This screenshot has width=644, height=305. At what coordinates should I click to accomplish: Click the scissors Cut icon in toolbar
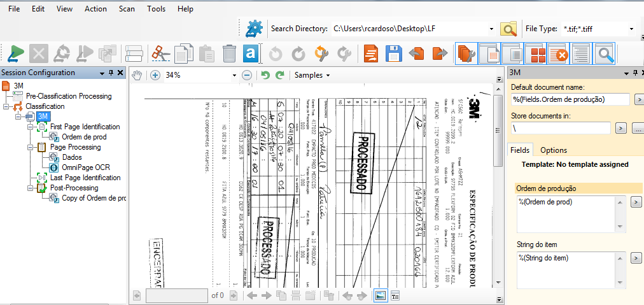[161, 54]
